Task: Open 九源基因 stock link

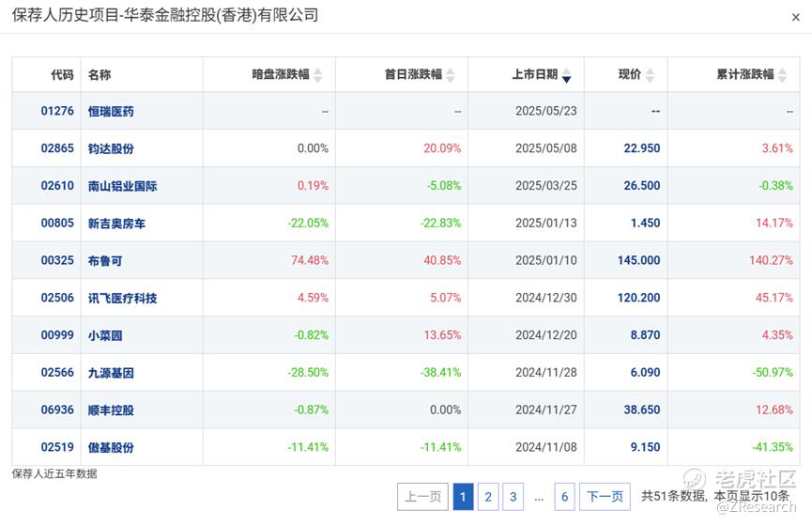Action: (111, 373)
